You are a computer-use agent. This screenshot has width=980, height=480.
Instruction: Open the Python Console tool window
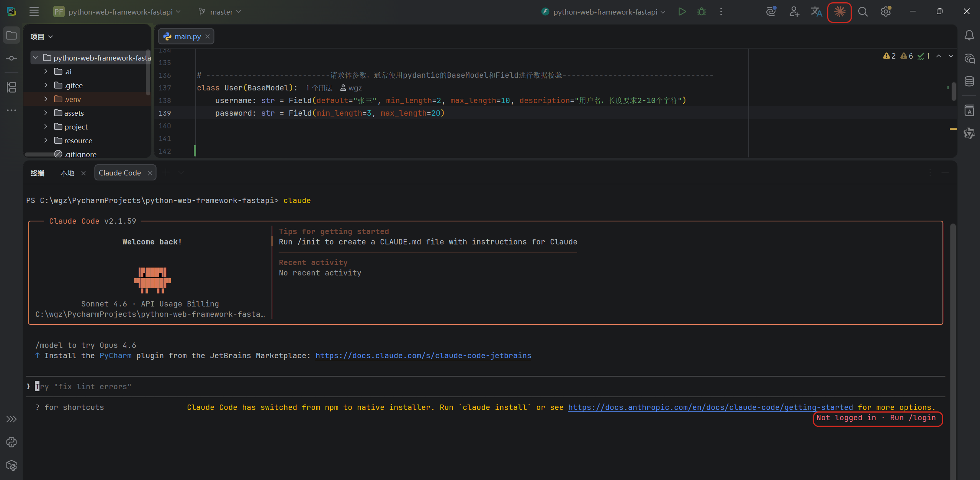click(11, 442)
